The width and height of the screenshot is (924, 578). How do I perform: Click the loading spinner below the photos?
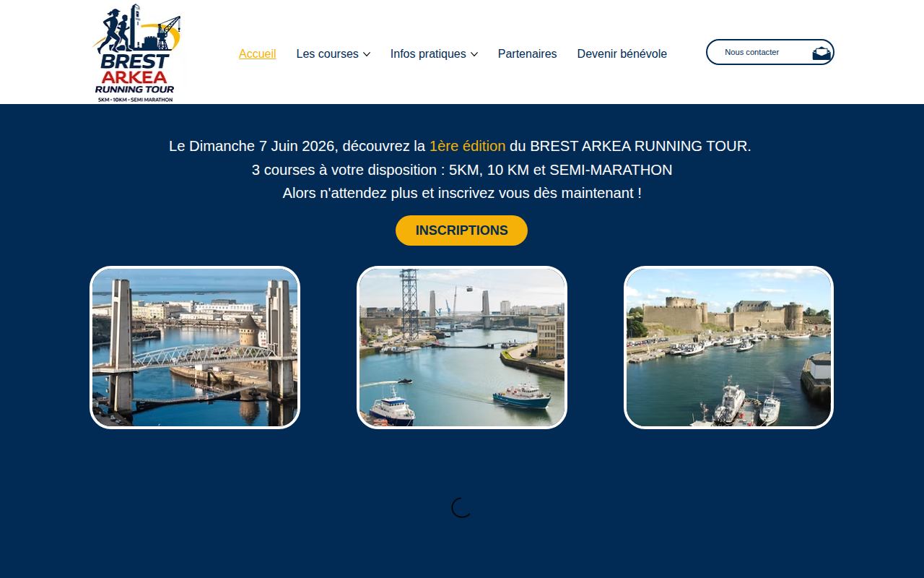pos(461,508)
